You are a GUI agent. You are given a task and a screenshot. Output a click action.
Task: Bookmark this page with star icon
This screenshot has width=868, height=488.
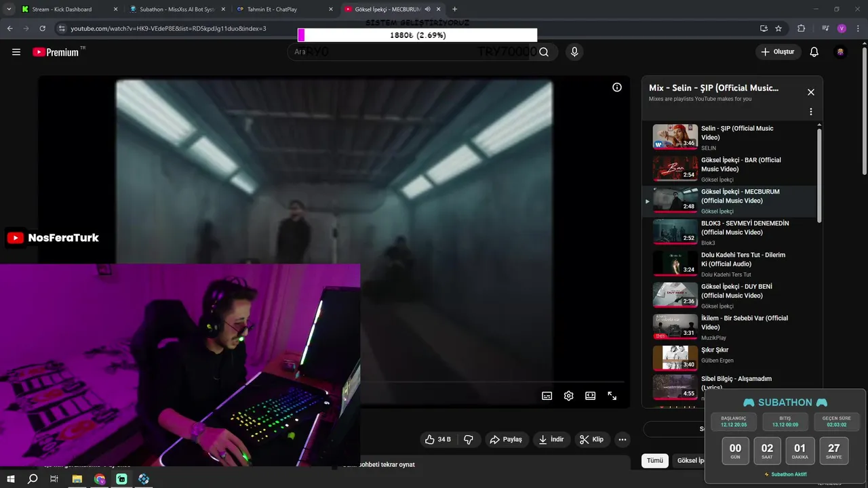[x=778, y=28]
